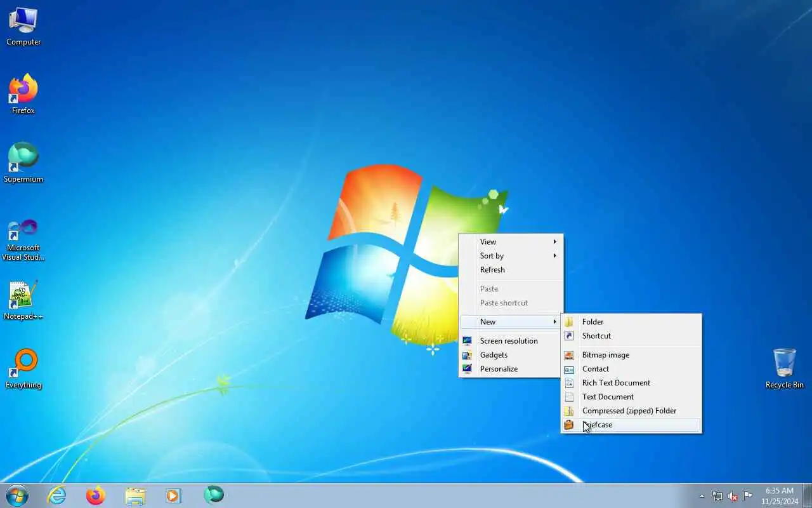
Task: Open the Windows Start menu
Action: [x=17, y=495]
